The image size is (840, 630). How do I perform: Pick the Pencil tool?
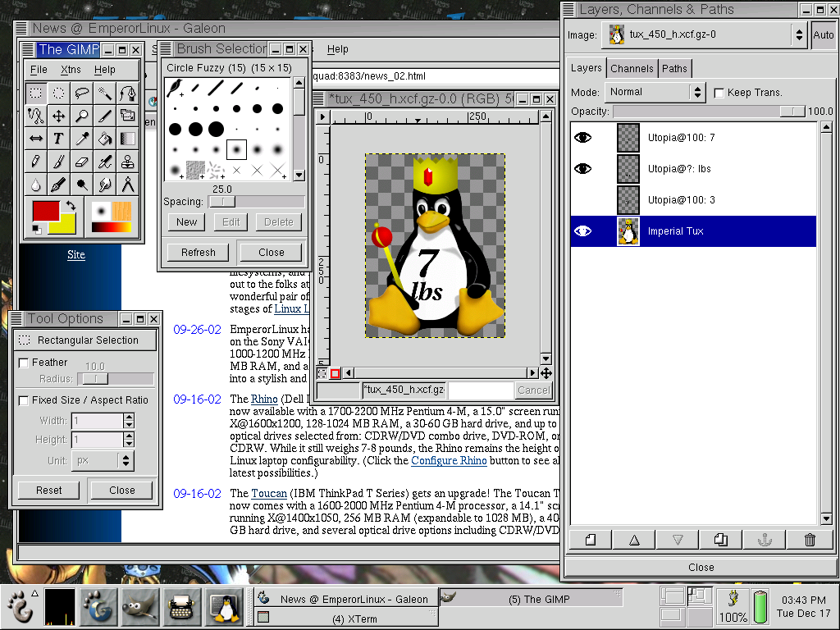coord(35,162)
